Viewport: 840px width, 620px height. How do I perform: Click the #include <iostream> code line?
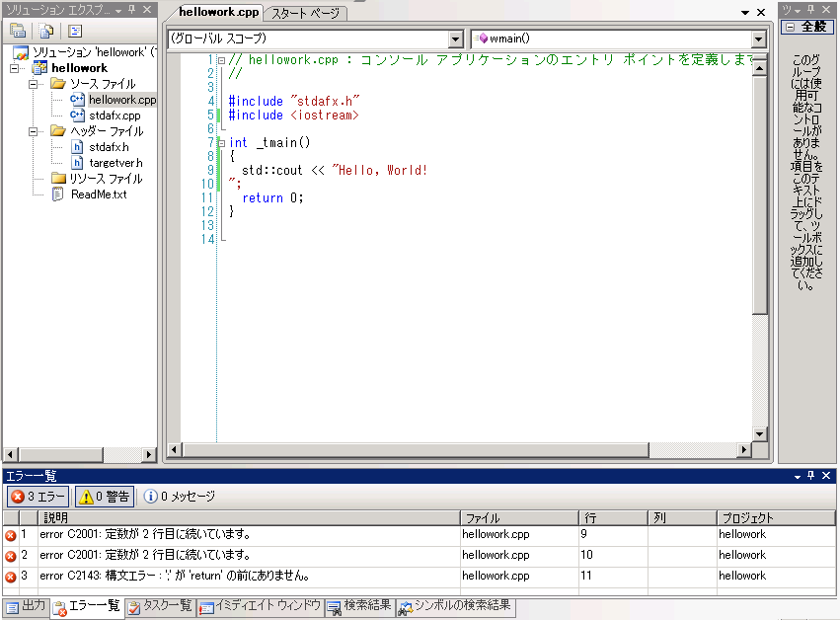click(293, 116)
